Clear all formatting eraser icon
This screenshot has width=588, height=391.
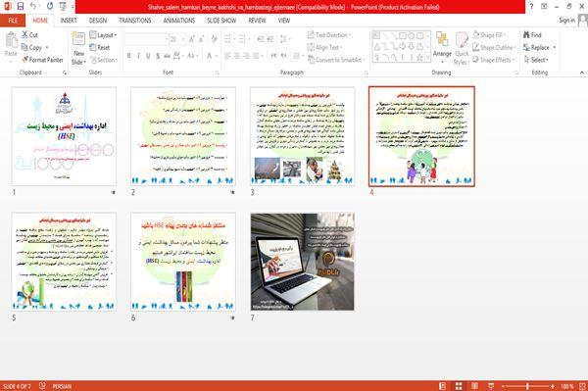[214, 39]
